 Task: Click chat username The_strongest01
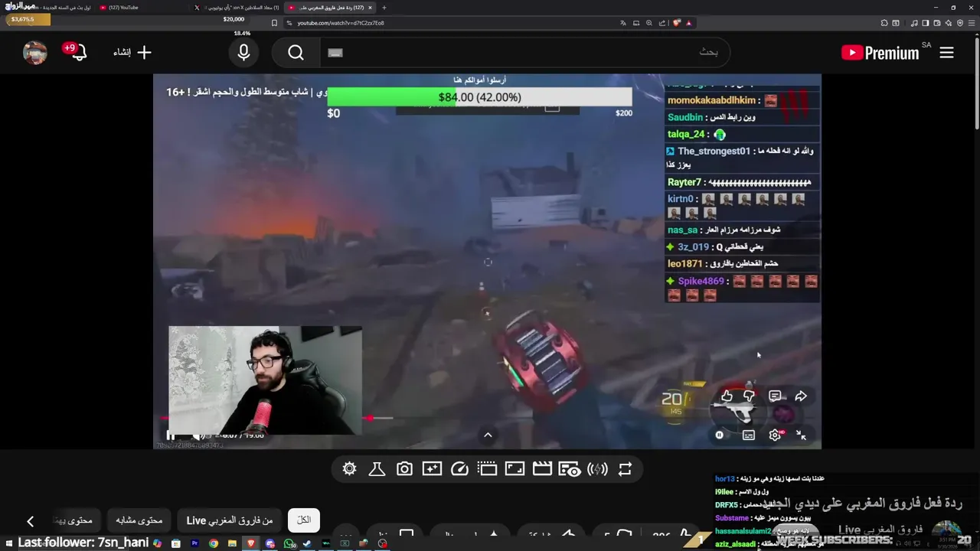point(714,151)
